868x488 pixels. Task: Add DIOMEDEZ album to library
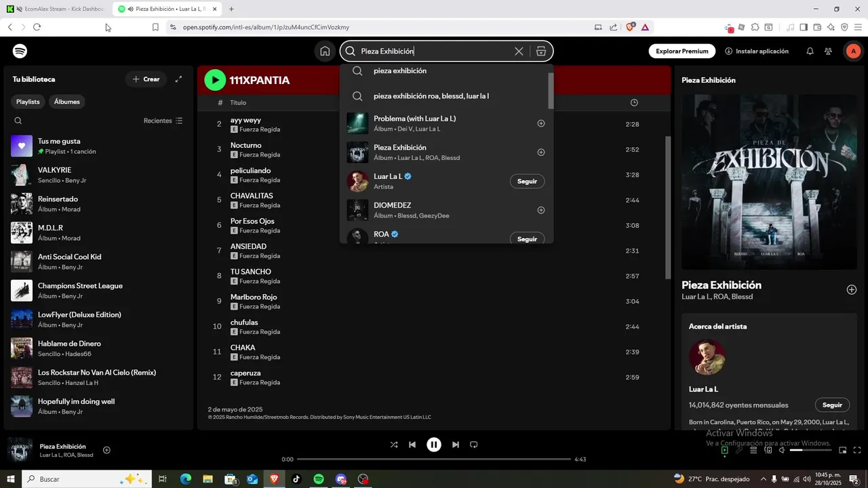point(541,210)
